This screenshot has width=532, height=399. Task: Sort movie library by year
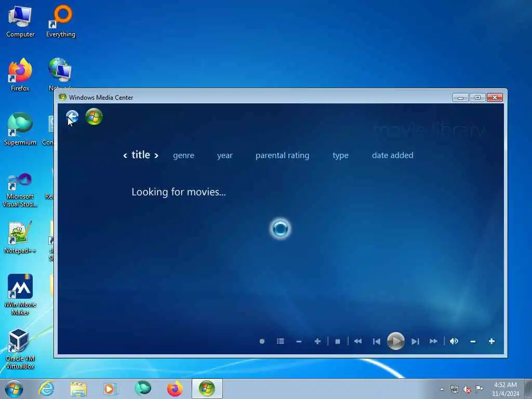click(224, 155)
